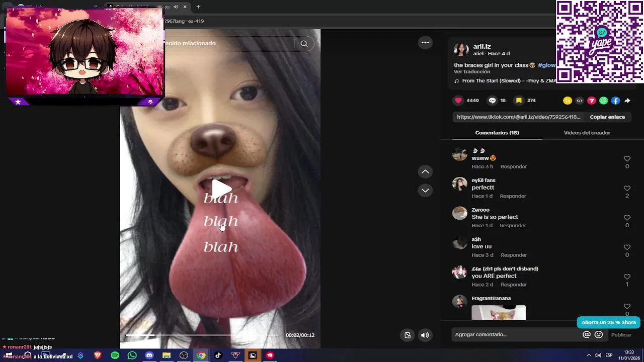Like the video with heart icon
Image resolution: width=644 pixels, height=362 pixels.
pos(458,101)
